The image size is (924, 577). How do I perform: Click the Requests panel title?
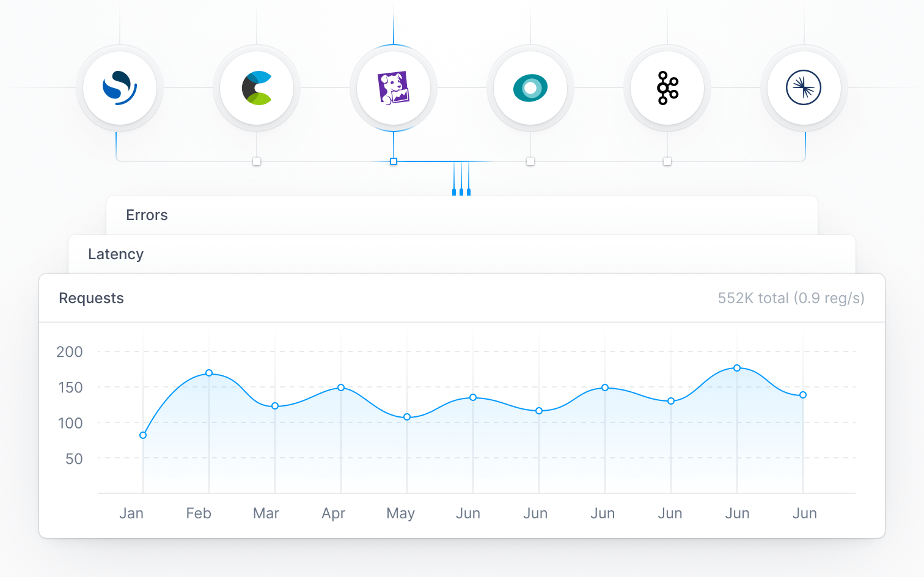click(91, 298)
